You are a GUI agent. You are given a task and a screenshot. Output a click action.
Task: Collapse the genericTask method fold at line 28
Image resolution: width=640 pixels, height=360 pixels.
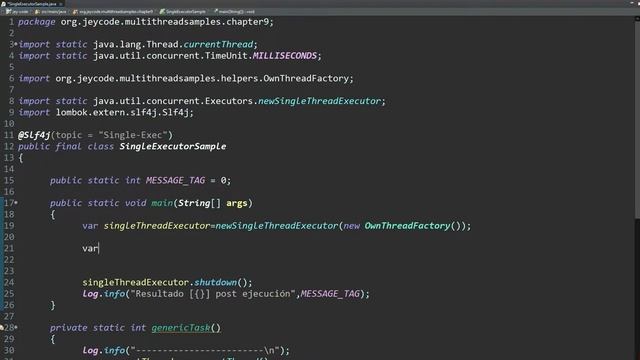pos(16,327)
